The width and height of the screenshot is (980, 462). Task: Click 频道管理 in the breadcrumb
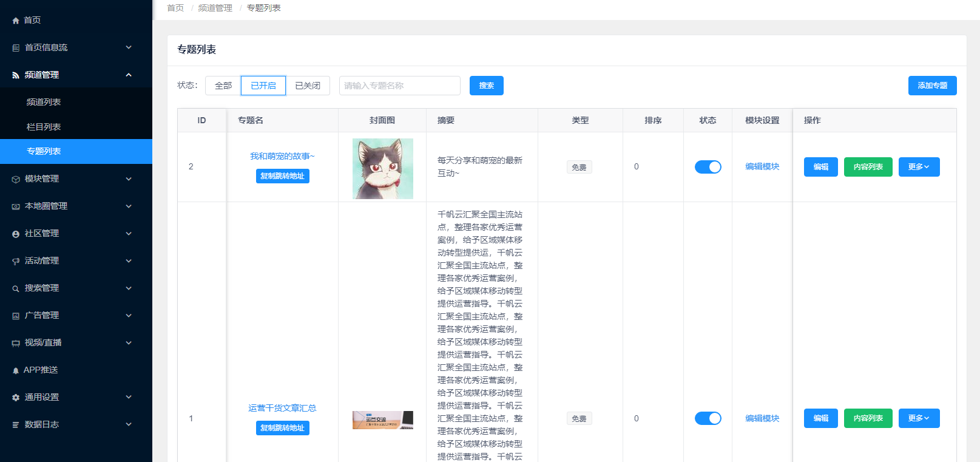(x=215, y=8)
